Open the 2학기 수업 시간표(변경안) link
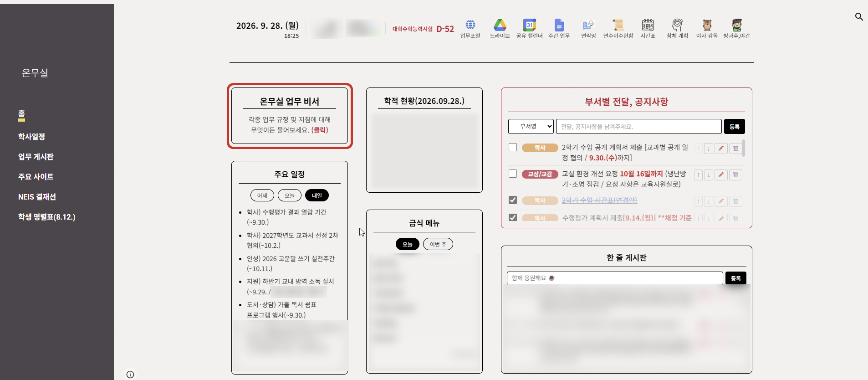 tap(599, 200)
